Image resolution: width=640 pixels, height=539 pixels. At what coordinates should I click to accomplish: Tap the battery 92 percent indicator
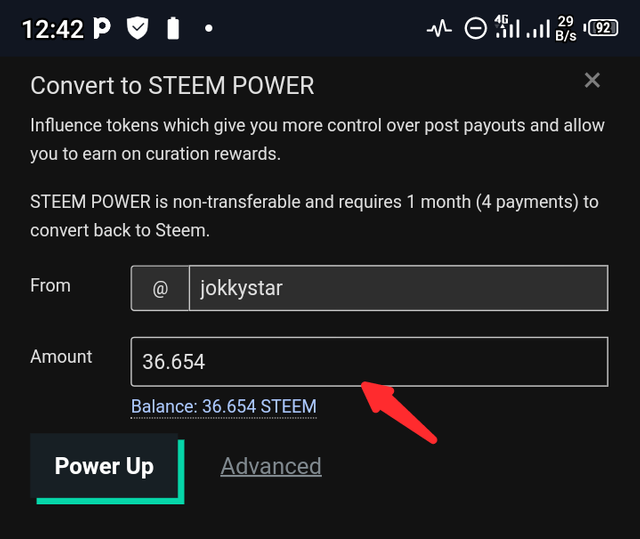tap(603, 29)
